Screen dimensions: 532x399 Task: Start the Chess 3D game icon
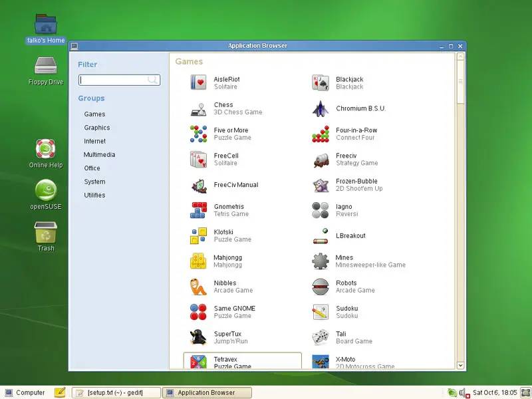point(198,108)
